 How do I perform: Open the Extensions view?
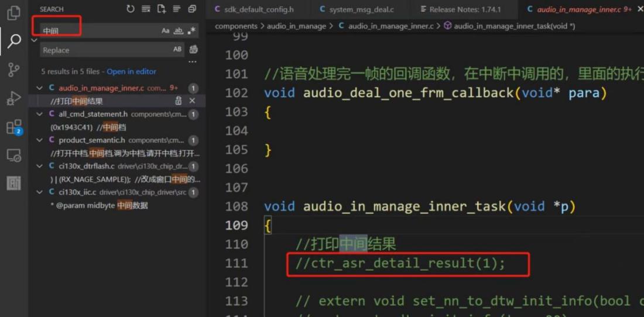coord(13,127)
